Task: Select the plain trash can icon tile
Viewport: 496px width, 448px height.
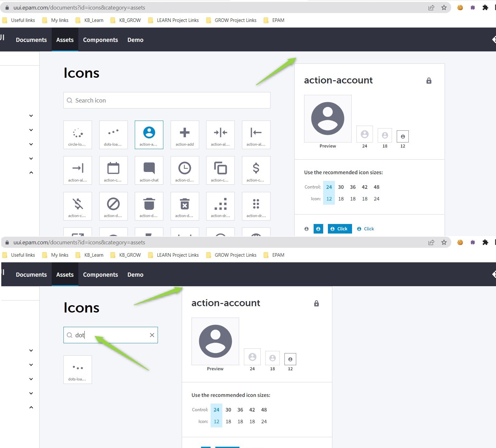Action: [149, 206]
